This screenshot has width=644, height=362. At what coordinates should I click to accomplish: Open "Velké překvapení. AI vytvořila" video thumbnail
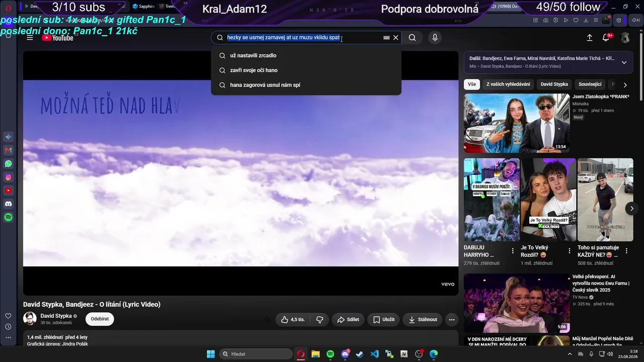coord(517,303)
